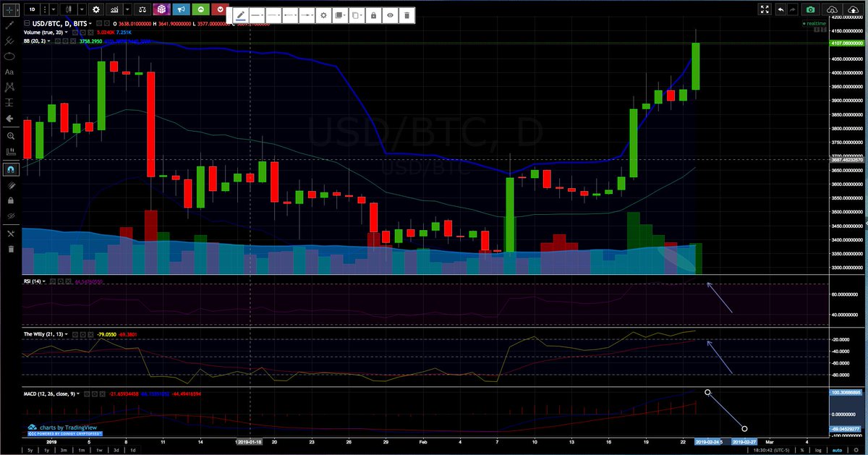Select the long position measurement tool
Image resolution: width=868 pixels, height=455 pixels.
pos(9,103)
